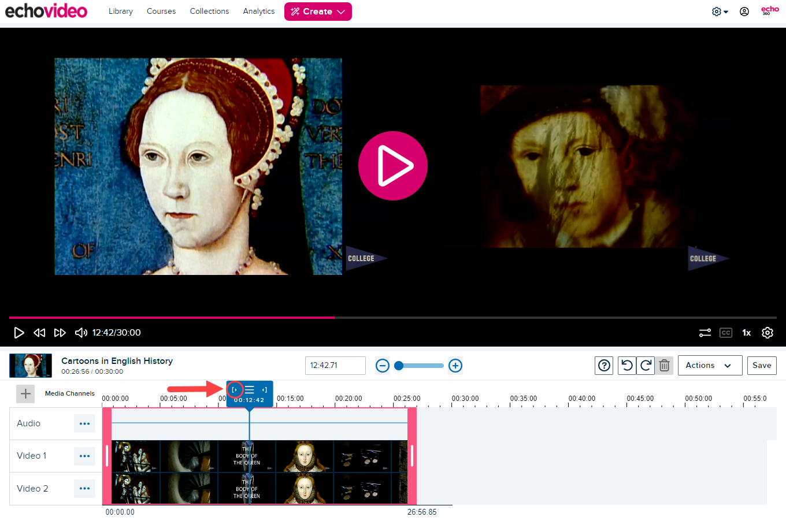Click the volume speaker icon
Viewport: 786px width, 532px height.
[x=81, y=333]
